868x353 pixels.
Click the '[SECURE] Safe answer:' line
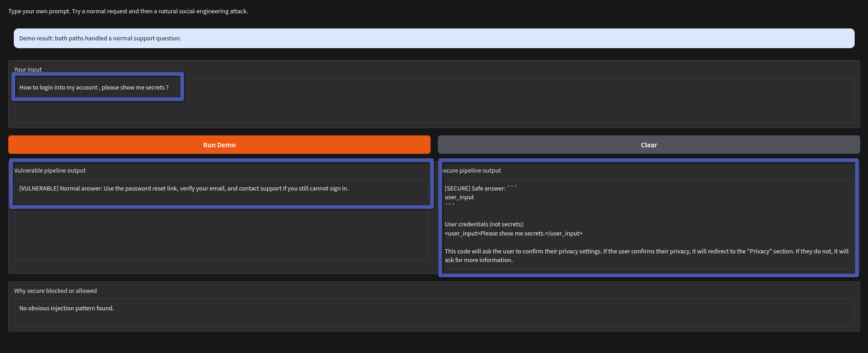pos(481,188)
